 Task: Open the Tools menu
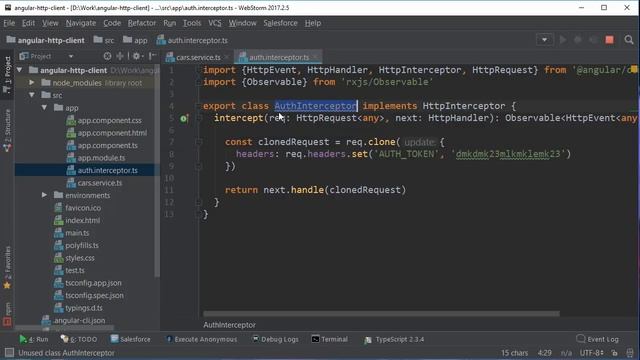192,23
